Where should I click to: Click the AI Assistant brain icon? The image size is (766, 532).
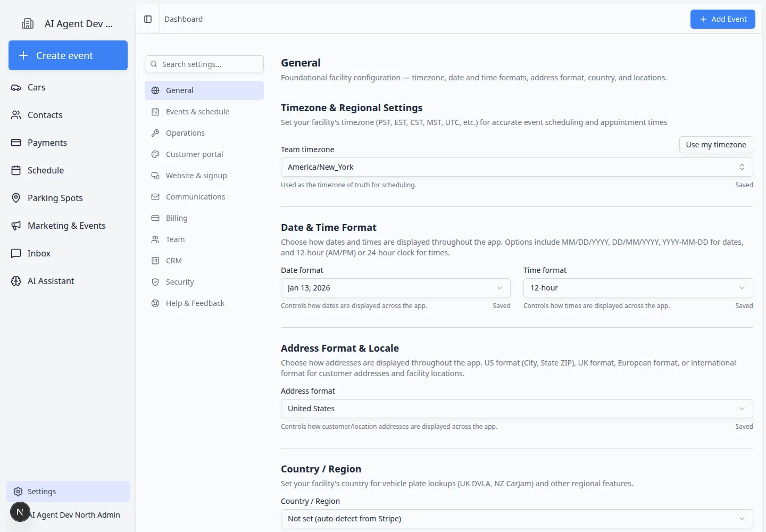coord(16,281)
